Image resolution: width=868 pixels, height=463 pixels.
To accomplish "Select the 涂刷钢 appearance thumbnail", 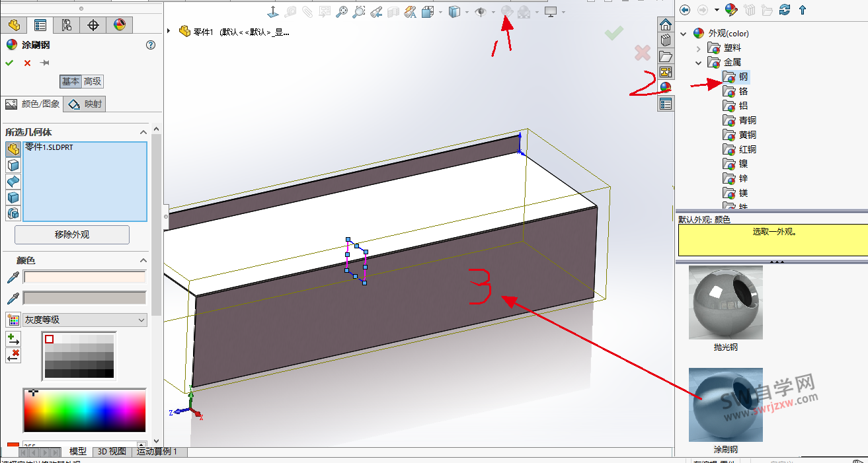I will click(725, 404).
